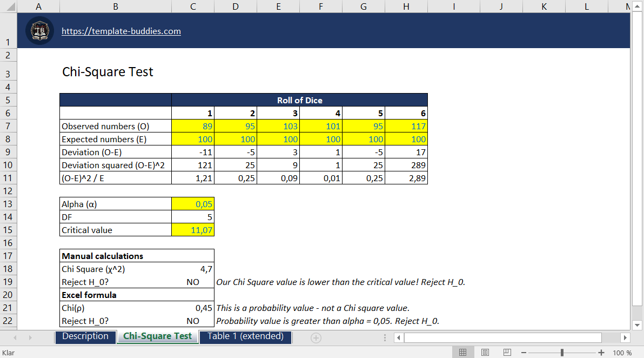Select row 7 header

[x=8, y=126]
